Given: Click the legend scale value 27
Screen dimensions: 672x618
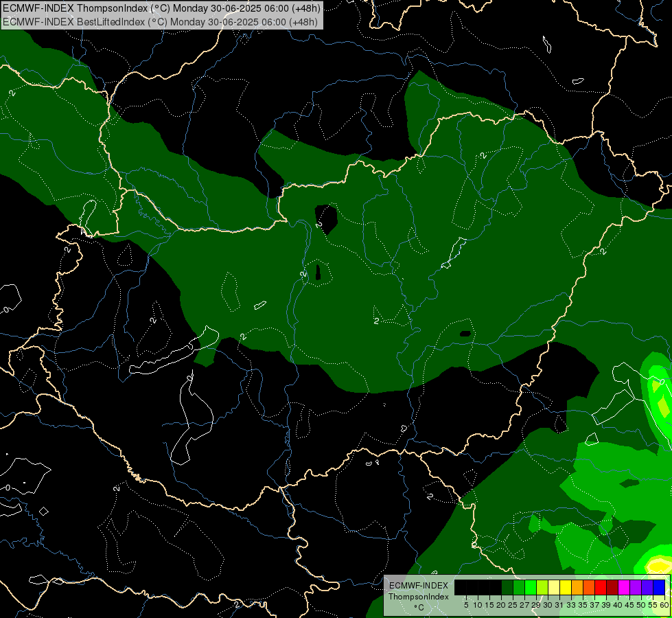Looking at the screenshot, I should (x=524, y=605).
